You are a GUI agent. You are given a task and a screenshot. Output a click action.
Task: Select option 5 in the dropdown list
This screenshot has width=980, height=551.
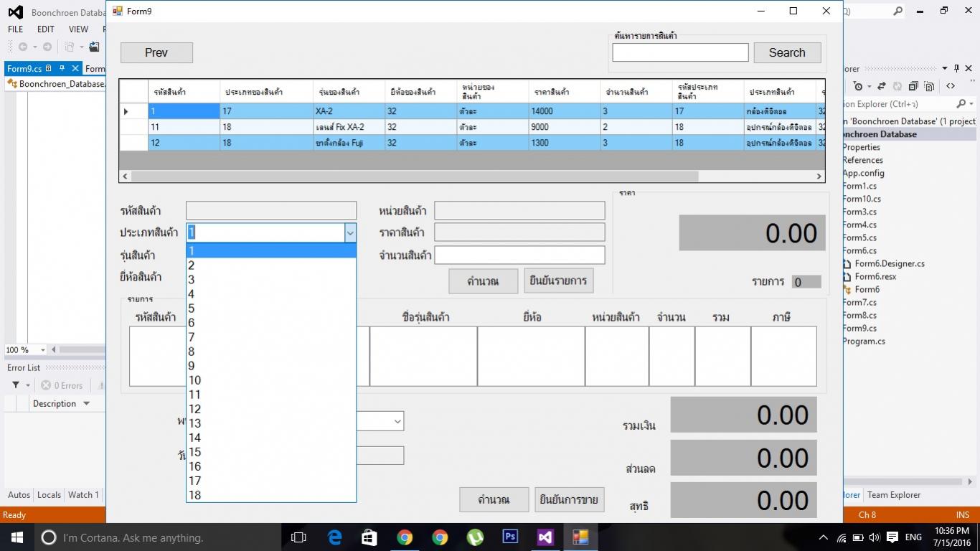(271, 309)
